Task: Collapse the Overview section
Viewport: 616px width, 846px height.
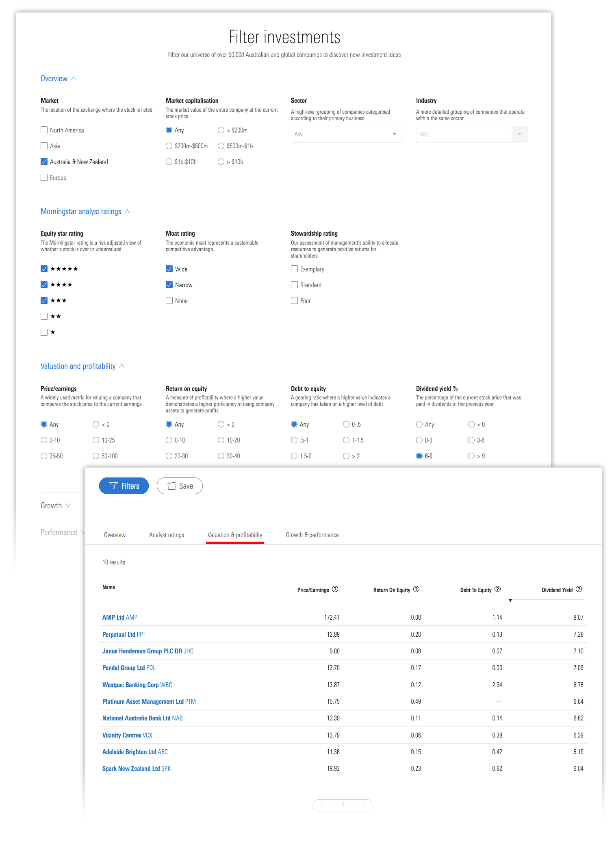Action: click(x=59, y=78)
